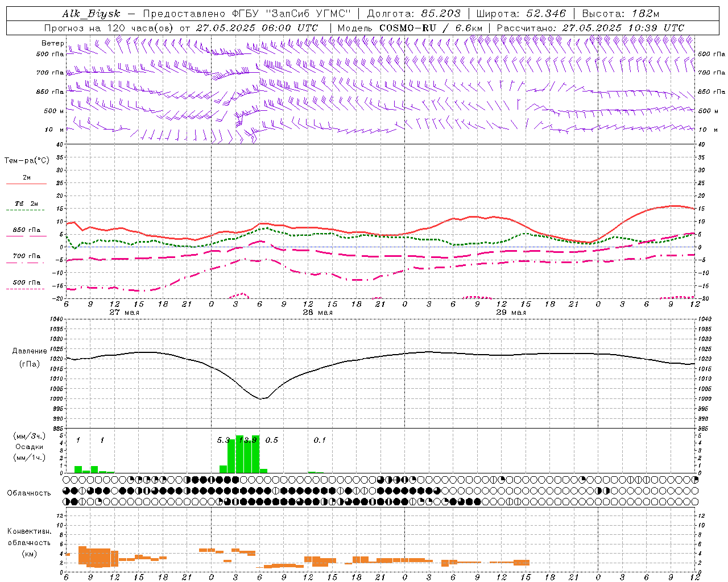Click the 27 мая date label
Screen dimensions: 728x582
[125, 313]
